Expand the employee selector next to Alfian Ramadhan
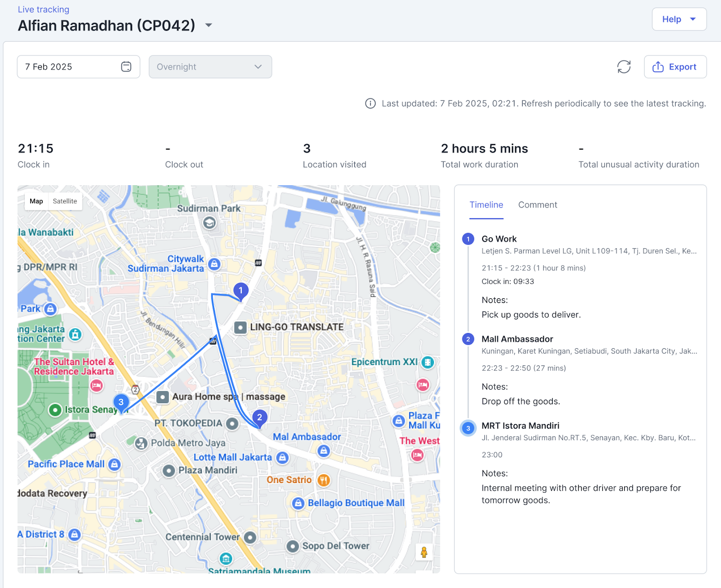 tap(209, 25)
